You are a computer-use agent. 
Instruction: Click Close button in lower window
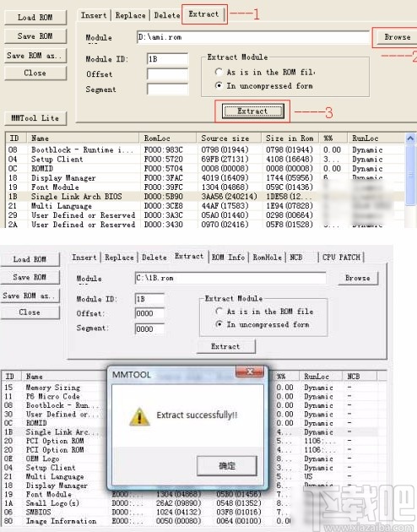pyautogui.click(x=30, y=312)
